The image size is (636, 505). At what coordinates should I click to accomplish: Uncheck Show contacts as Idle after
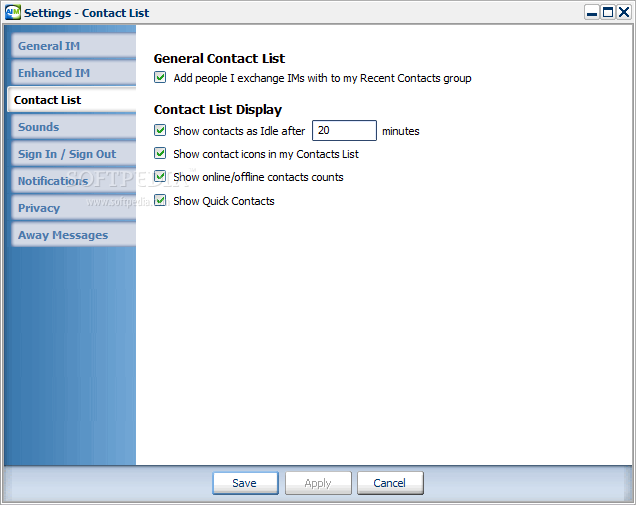click(160, 130)
